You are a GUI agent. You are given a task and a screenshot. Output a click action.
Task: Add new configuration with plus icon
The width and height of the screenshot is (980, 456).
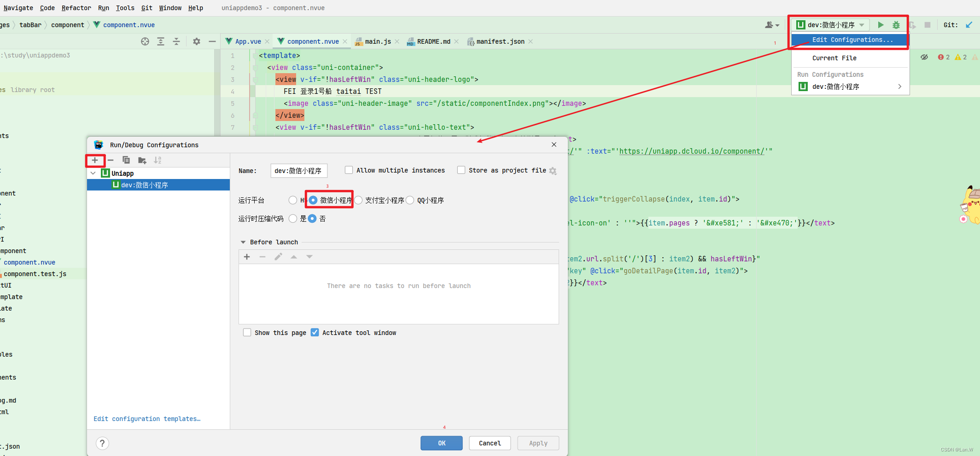click(x=95, y=160)
